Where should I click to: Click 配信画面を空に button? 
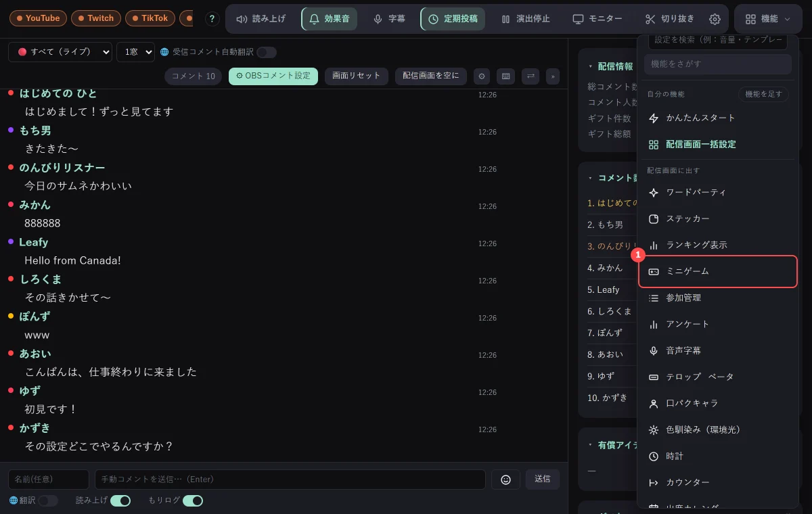[431, 76]
